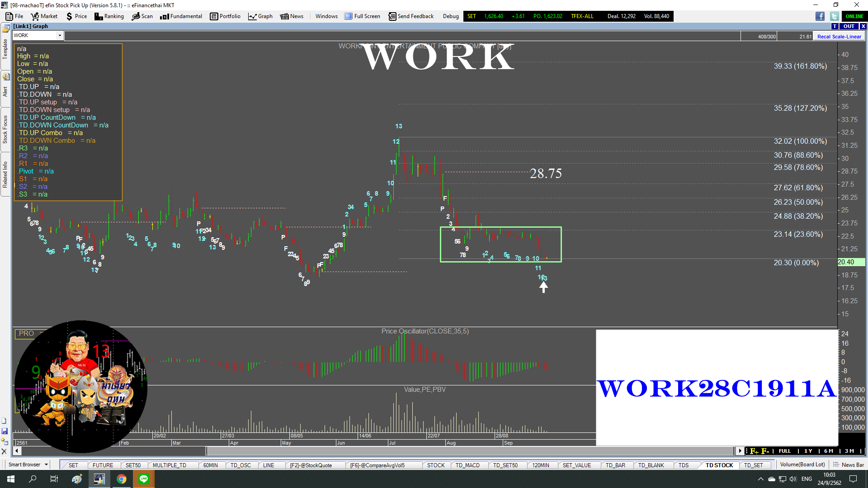868x488 pixels.
Task: Open the Scan menu
Action: click(x=142, y=16)
